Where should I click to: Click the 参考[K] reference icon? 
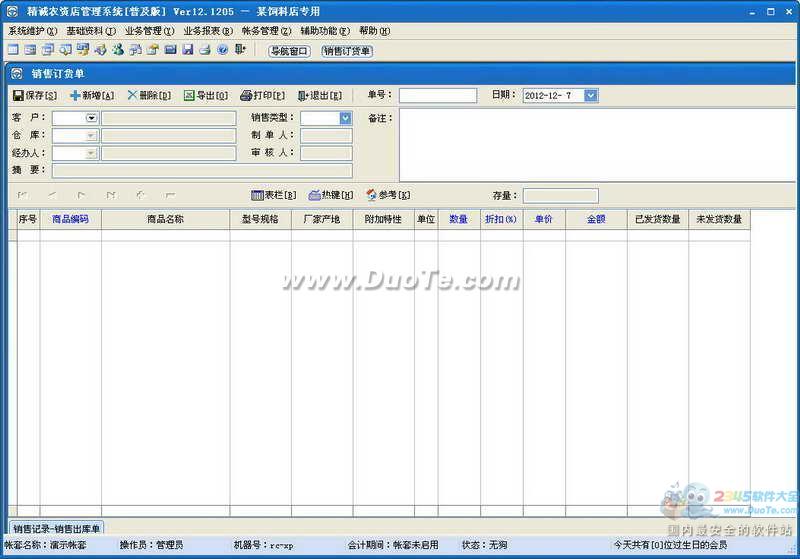pos(371,195)
